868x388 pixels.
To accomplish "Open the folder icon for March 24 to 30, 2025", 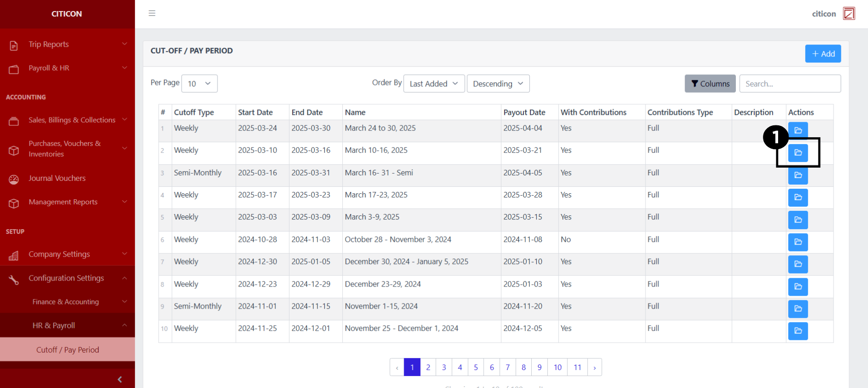I will 798,130.
